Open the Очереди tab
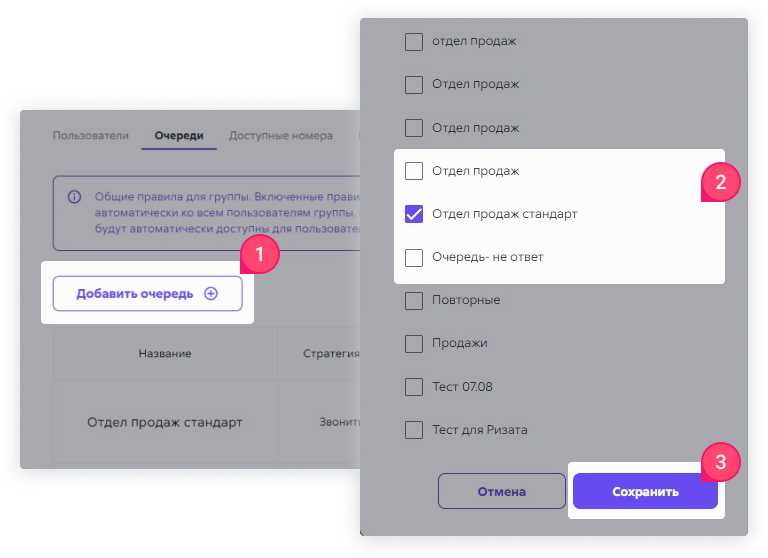The width and height of the screenshot is (768, 558). coord(179,136)
